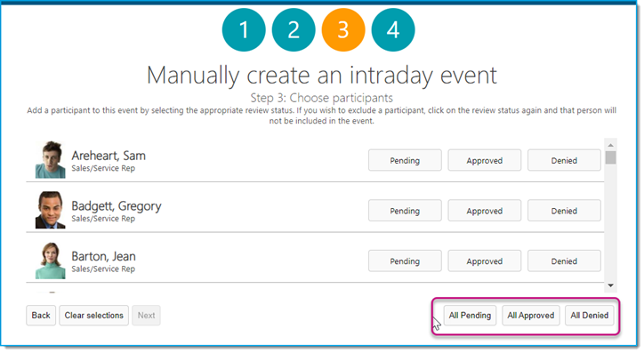Set Areheart, Sam to Pending

click(405, 160)
